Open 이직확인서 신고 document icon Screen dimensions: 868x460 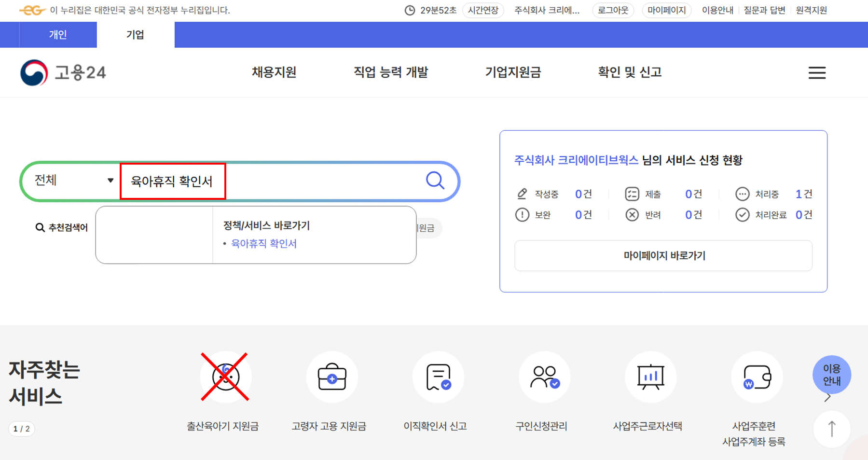[x=438, y=377]
